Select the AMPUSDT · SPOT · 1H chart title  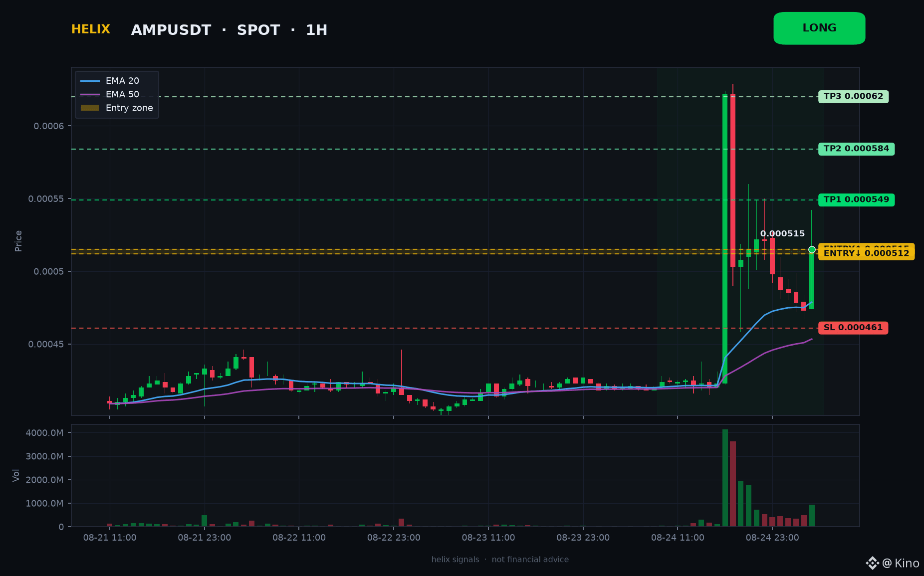point(229,30)
